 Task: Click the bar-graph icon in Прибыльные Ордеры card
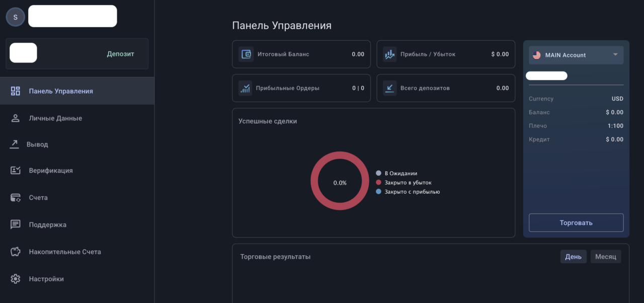point(246,88)
